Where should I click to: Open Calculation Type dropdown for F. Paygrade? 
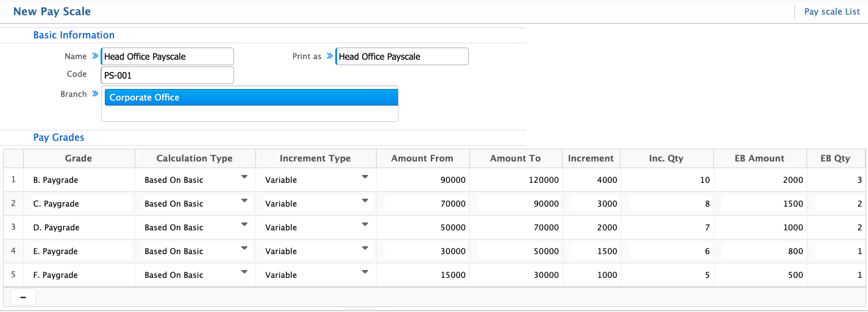point(244,272)
